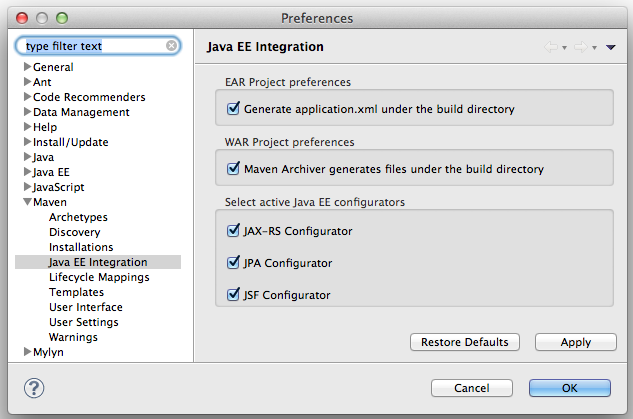The width and height of the screenshot is (633, 419).
Task: Select the Data Management label
Action: tap(81, 112)
